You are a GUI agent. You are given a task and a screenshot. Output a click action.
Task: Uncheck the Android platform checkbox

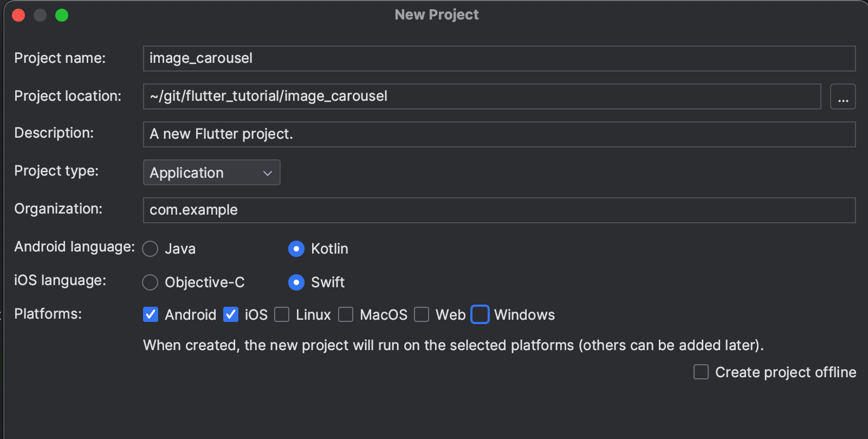tap(151, 314)
